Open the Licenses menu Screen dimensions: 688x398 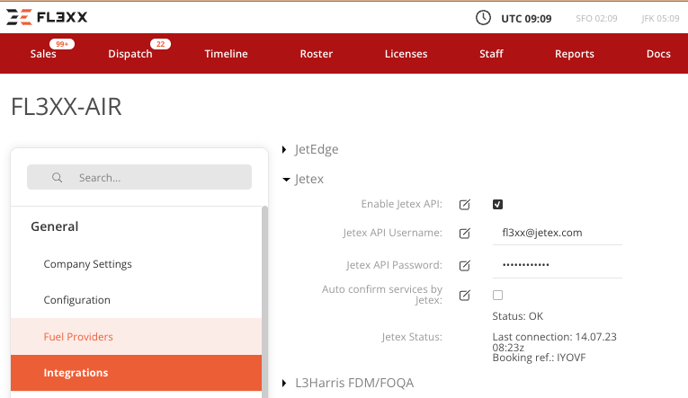click(406, 54)
